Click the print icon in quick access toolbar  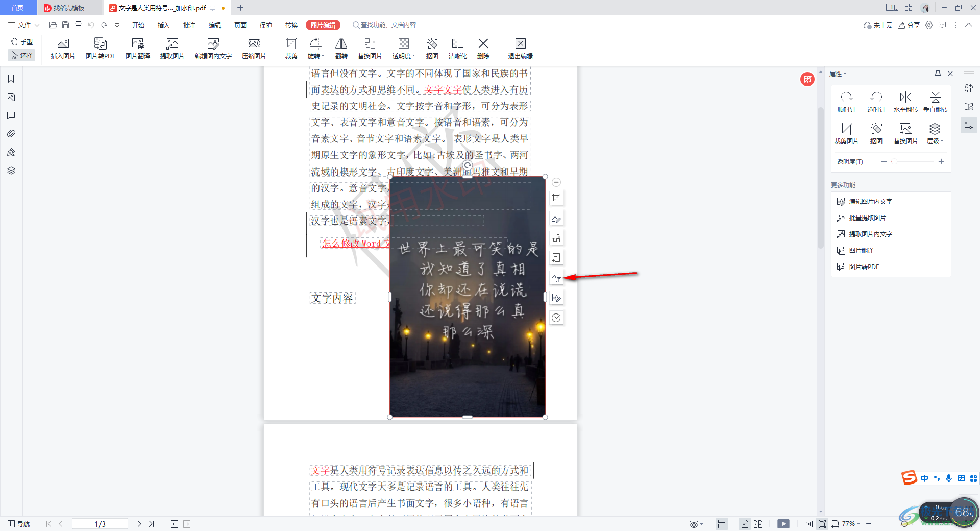(x=78, y=25)
